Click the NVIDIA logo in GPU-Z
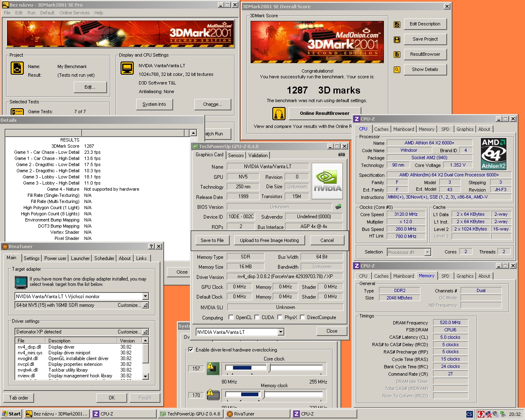This screenshot has width=525, height=420. [x=327, y=181]
